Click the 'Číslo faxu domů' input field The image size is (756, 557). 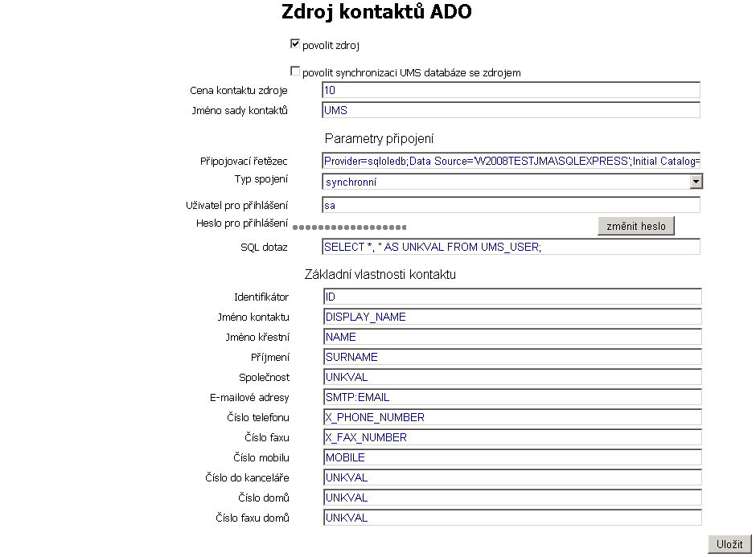click(512, 518)
